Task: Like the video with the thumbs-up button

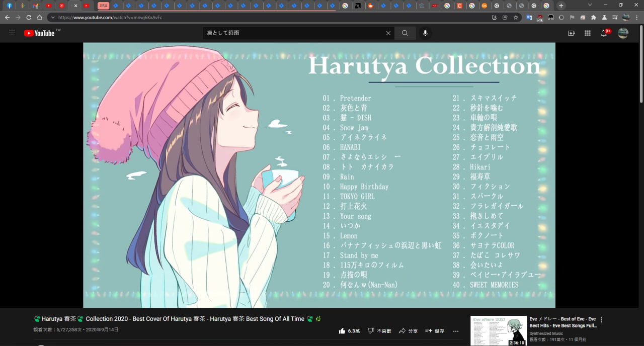Action: click(349, 331)
